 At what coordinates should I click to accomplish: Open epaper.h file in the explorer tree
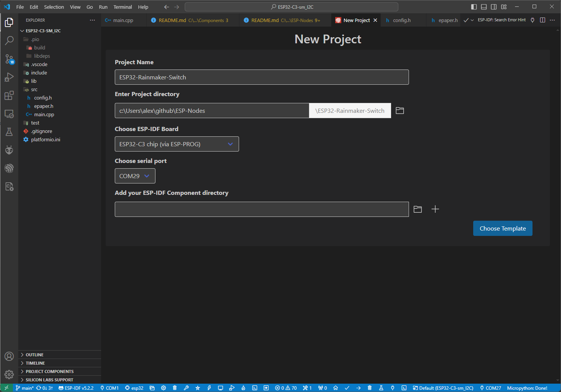pos(60,106)
